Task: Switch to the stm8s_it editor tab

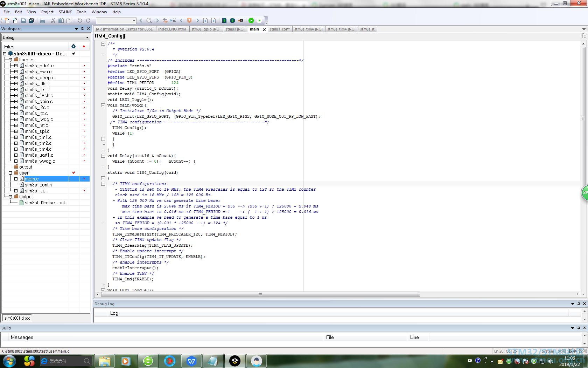Action: click(367, 29)
